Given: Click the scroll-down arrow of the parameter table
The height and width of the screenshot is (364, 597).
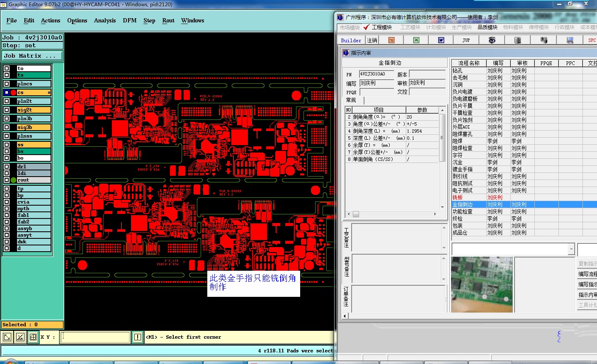Looking at the screenshot, I should pos(442,207).
